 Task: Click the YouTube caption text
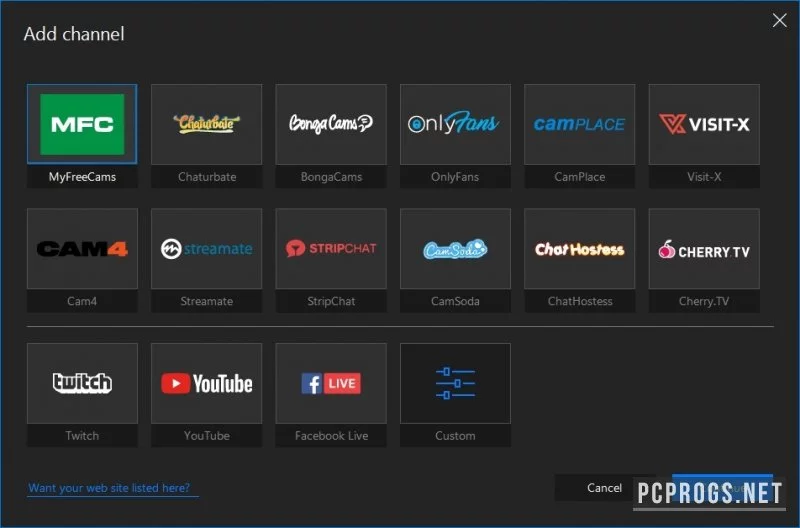click(207, 436)
